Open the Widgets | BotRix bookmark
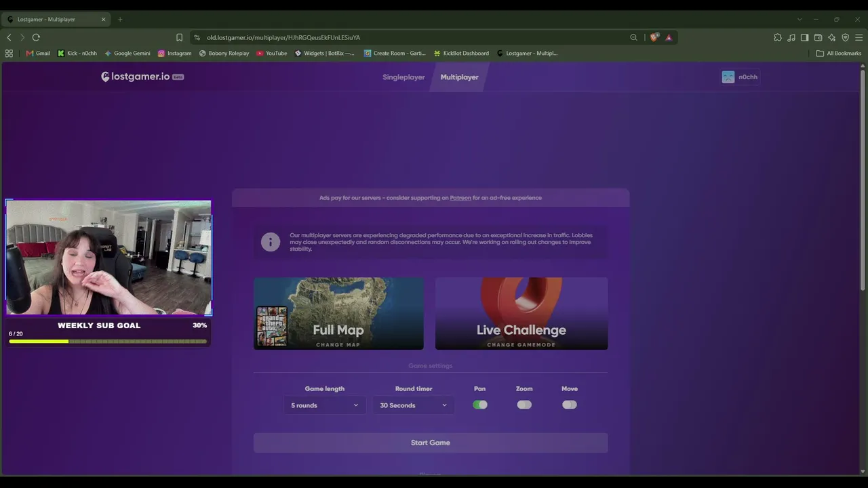 [x=325, y=53]
